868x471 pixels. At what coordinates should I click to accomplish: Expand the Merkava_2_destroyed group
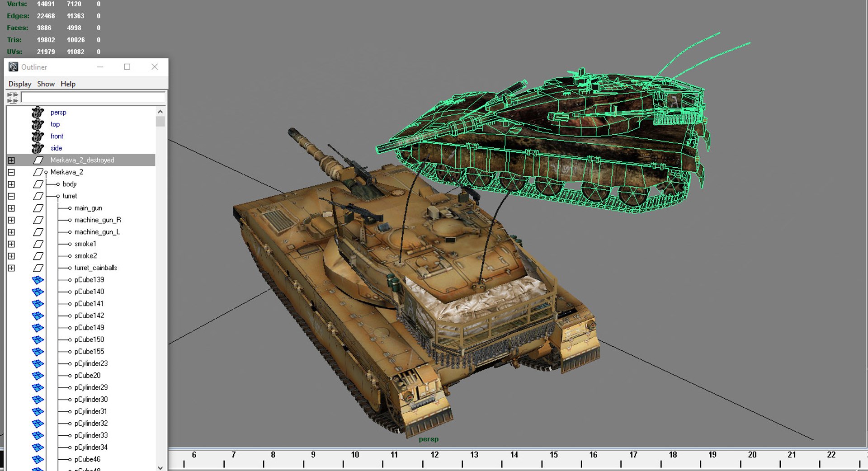point(11,160)
